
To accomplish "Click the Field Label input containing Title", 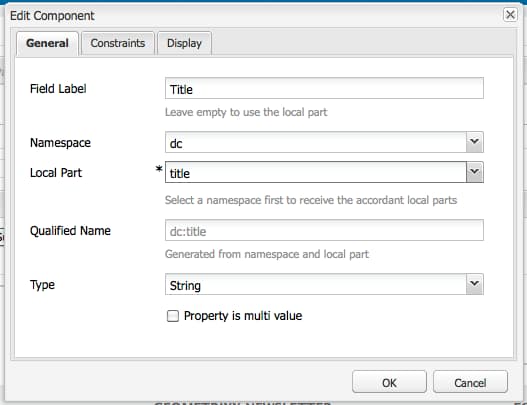I will click(324, 88).
